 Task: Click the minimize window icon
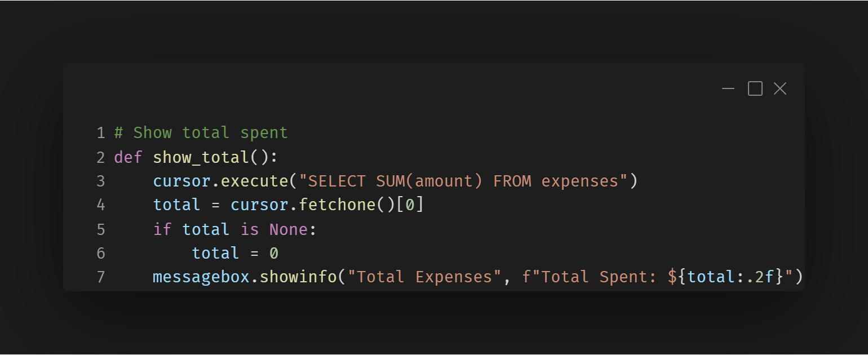click(728, 88)
